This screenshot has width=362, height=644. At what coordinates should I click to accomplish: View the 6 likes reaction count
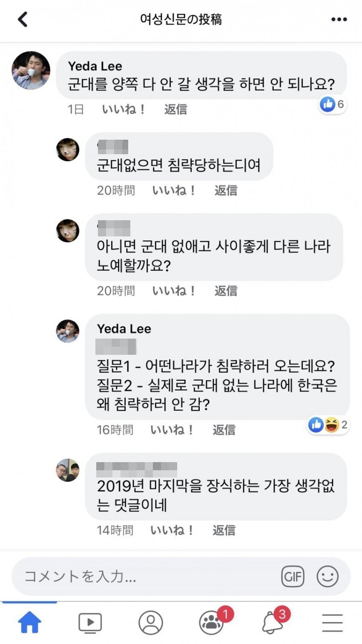(x=333, y=104)
